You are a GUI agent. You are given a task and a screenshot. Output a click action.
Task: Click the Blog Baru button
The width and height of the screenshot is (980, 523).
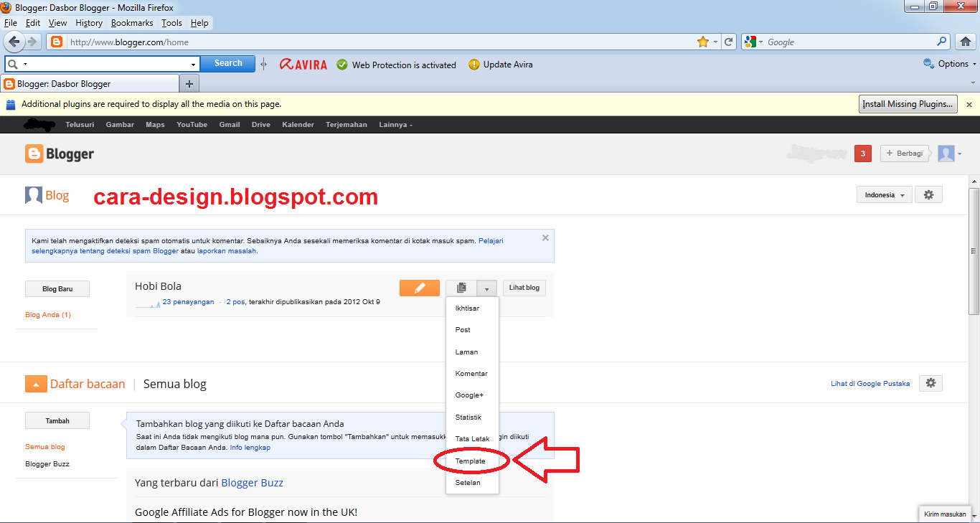57,289
